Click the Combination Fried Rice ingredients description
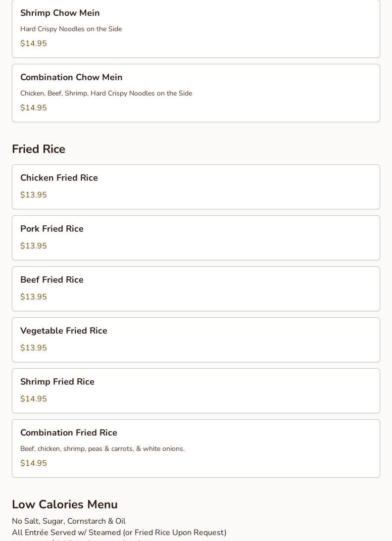The image size is (392, 541). click(102, 448)
